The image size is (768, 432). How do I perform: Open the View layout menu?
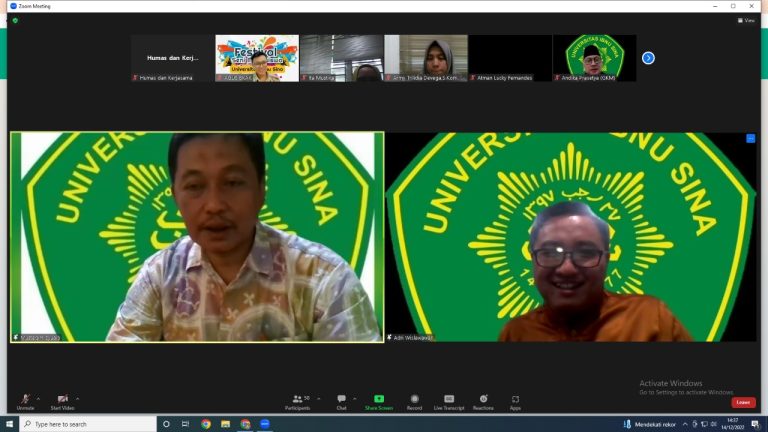[x=746, y=21]
